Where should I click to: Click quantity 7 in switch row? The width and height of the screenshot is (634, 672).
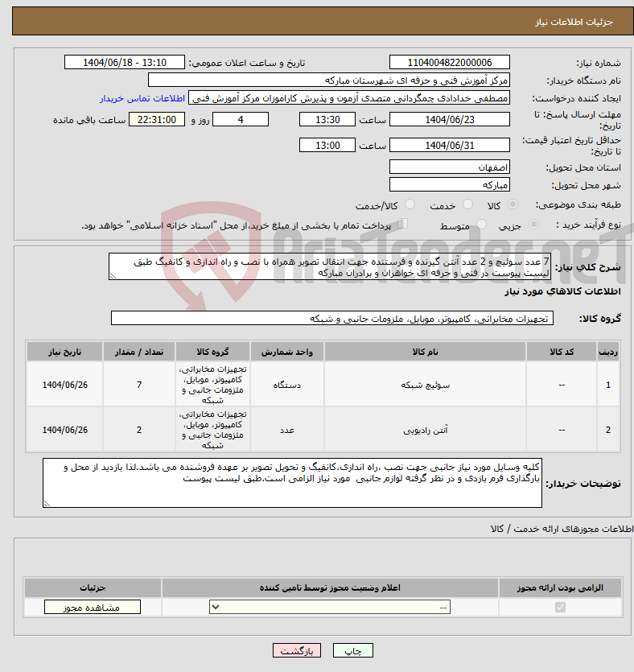(x=139, y=385)
